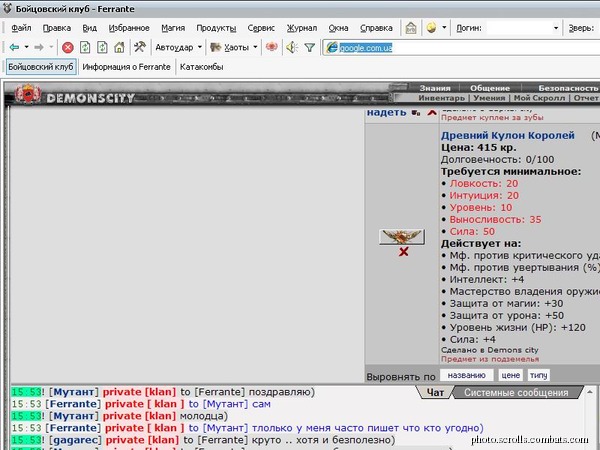Click the DEMONSCITY crest logo
600x450 pixels.
[x=28, y=94]
